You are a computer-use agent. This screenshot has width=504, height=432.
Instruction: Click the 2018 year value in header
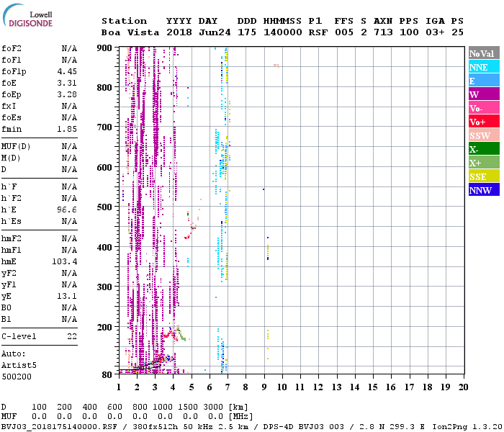coord(179,32)
